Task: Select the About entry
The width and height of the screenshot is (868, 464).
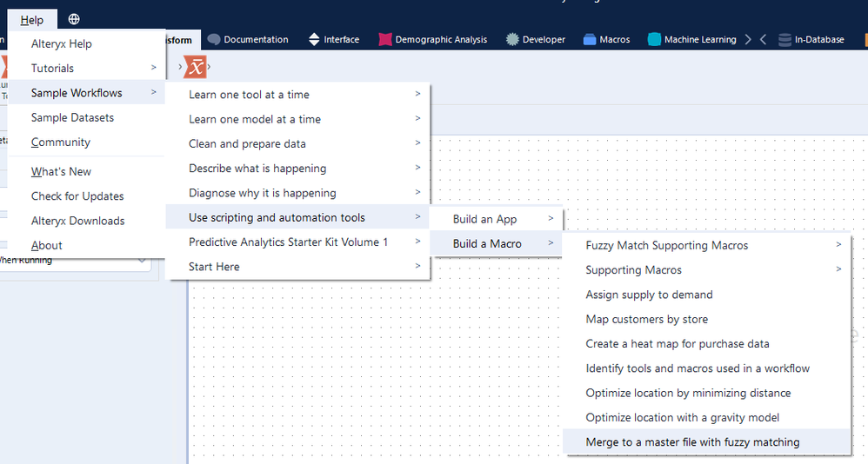Action: [87, 245]
